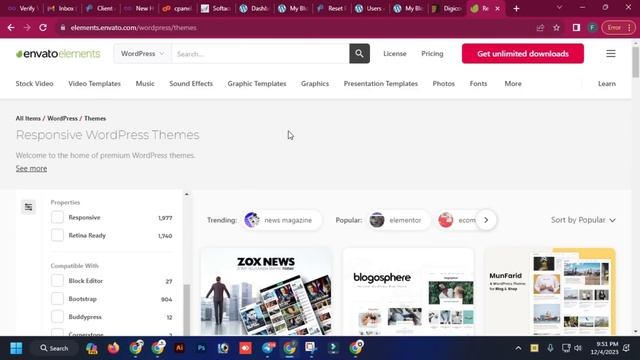The image size is (640, 360).
Task: Open the Blogosphere theme thumbnail
Action: pyautogui.click(x=408, y=291)
